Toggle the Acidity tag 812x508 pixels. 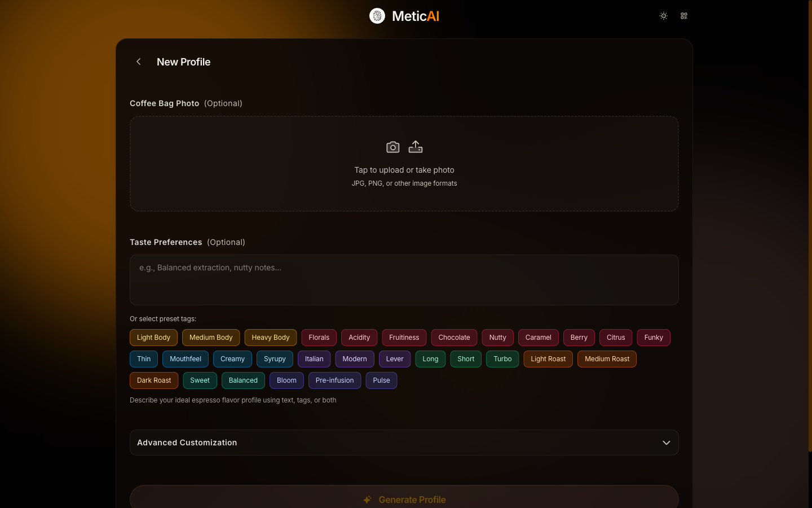(x=359, y=338)
